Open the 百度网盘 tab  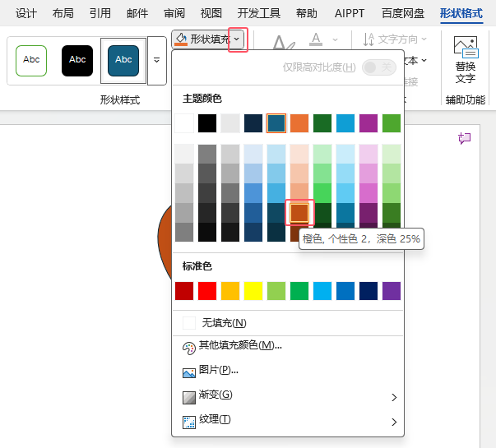(403, 13)
